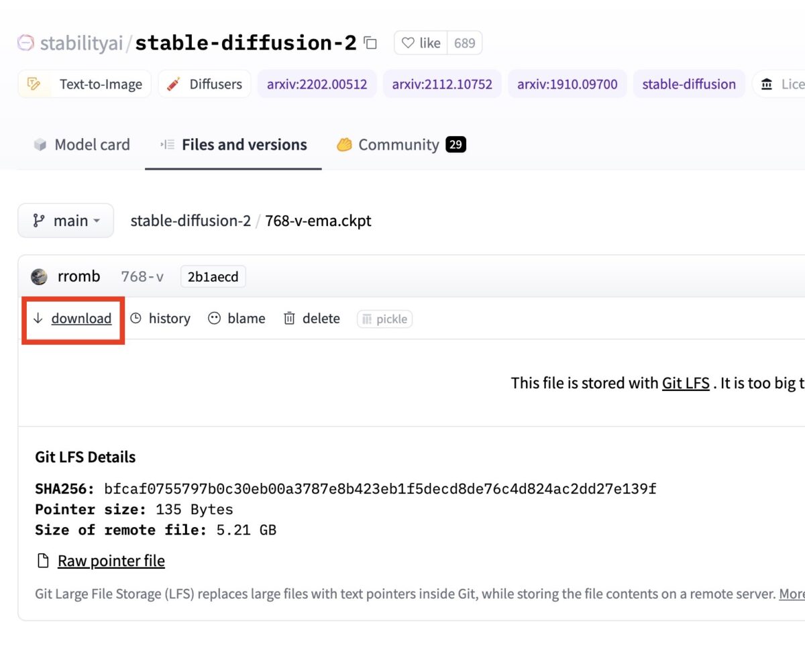Delete this file
This screenshot has height=672, width=805.
coord(311,319)
